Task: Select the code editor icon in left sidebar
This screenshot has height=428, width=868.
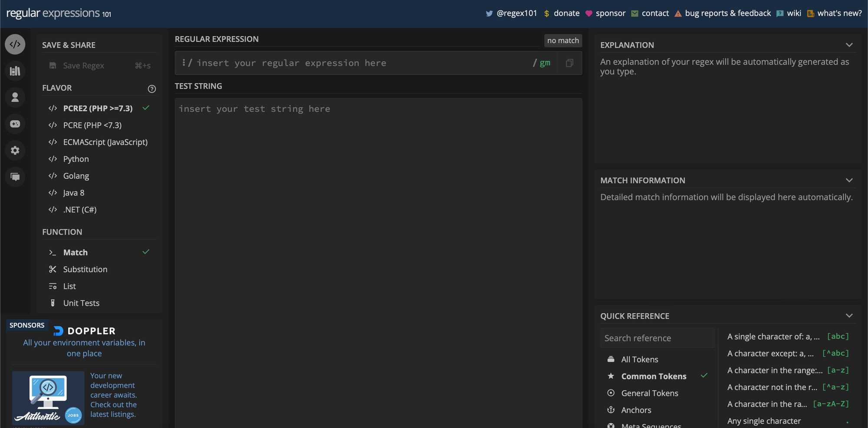Action: [15, 44]
